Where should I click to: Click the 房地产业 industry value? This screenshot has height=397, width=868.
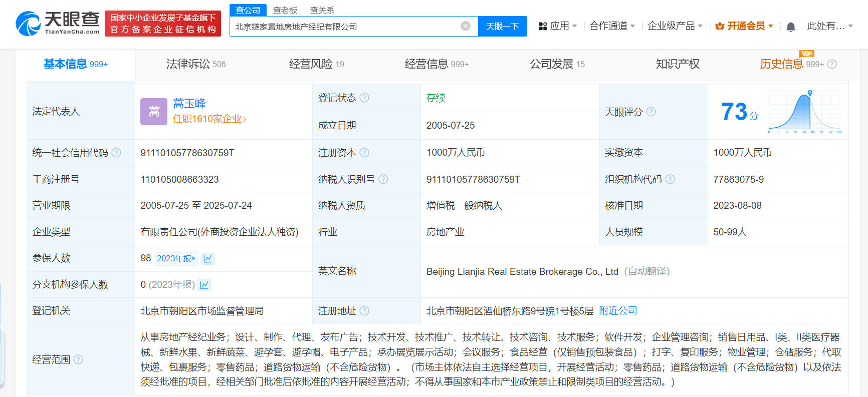445,232
